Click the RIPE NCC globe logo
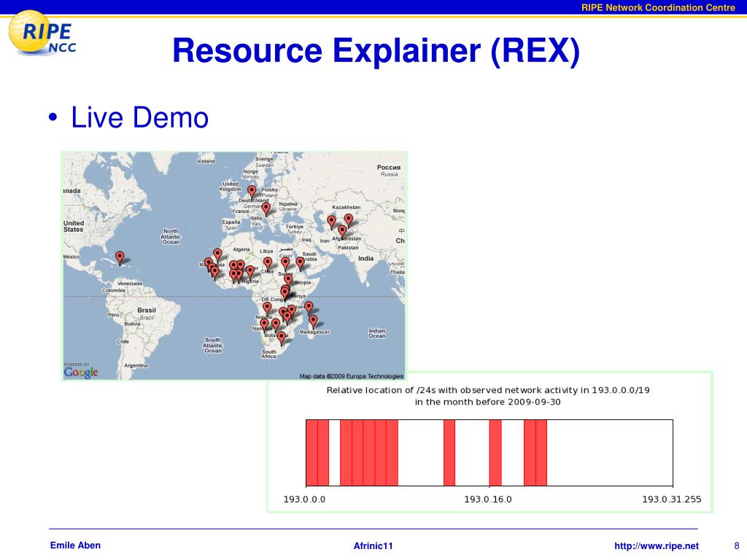The image size is (747, 560). pos(42,34)
